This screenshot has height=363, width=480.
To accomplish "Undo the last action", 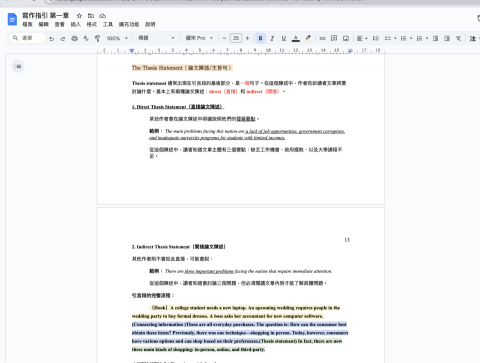I will pyautogui.click(x=51, y=38).
